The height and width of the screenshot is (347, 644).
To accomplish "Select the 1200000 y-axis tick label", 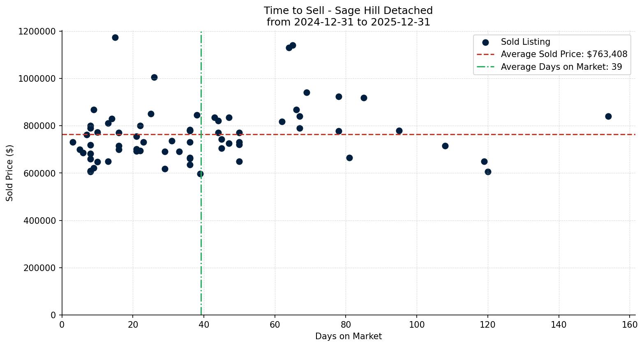I will pos(37,30).
